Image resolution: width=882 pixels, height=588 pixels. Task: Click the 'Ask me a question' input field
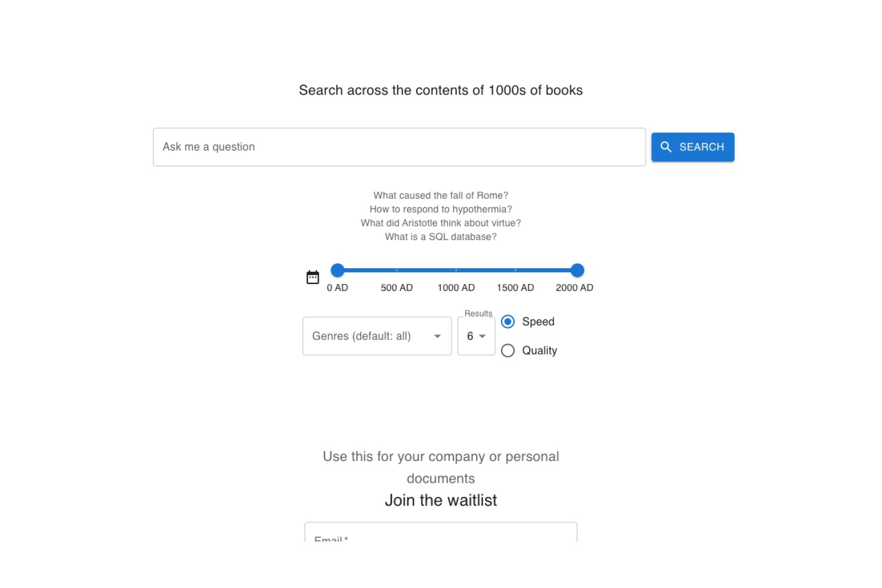399,147
